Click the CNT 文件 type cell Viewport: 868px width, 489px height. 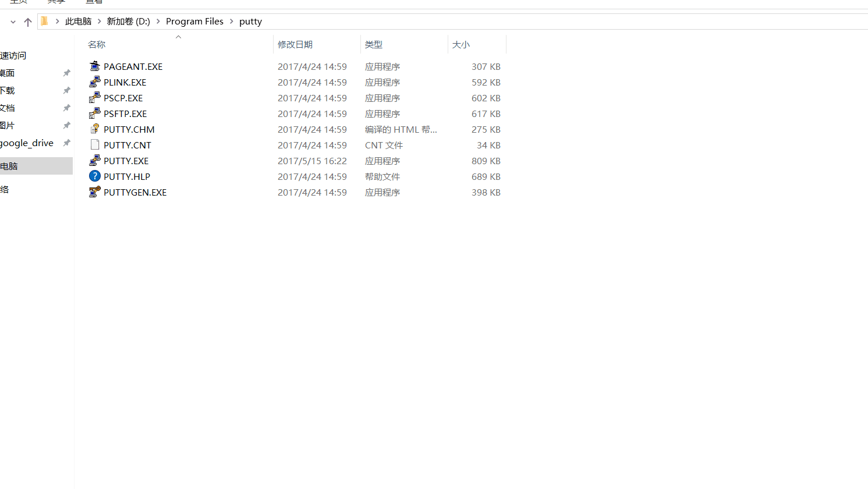(x=384, y=145)
